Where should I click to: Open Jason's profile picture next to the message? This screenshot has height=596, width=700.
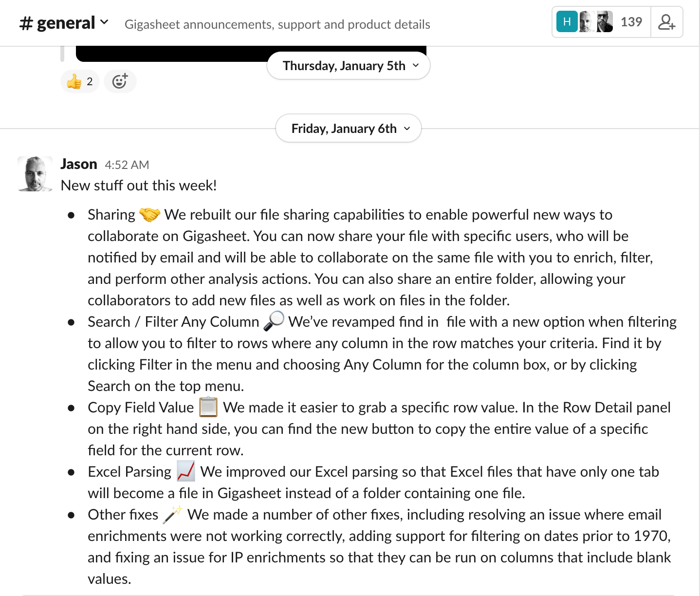click(x=35, y=174)
